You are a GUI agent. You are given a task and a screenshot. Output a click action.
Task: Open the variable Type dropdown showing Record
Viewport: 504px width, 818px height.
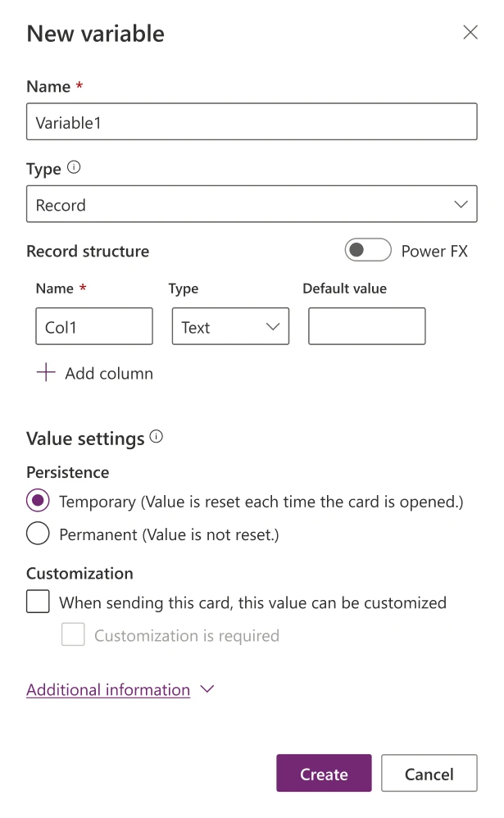click(252, 203)
